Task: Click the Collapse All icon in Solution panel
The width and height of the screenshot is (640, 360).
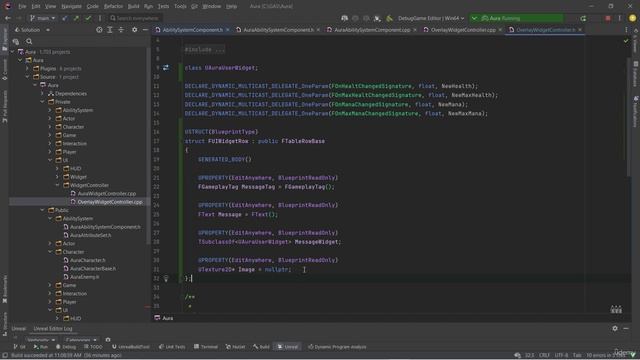Action: click(121, 30)
